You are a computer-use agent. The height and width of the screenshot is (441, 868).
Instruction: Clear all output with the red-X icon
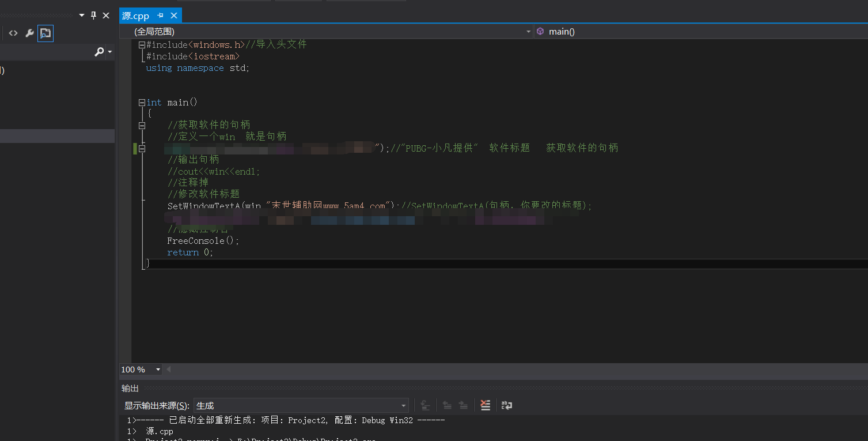(x=486, y=406)
